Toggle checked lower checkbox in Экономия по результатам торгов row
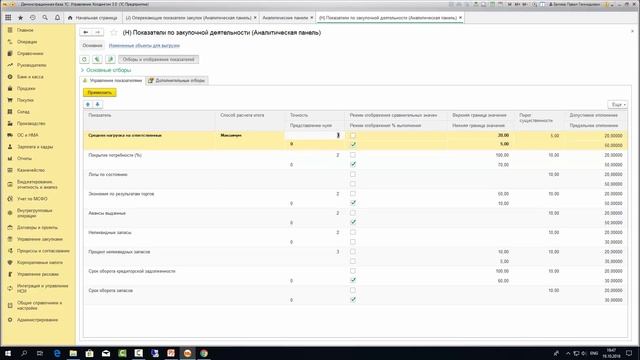This screenshot has height=360, width=640. (353, 203)
